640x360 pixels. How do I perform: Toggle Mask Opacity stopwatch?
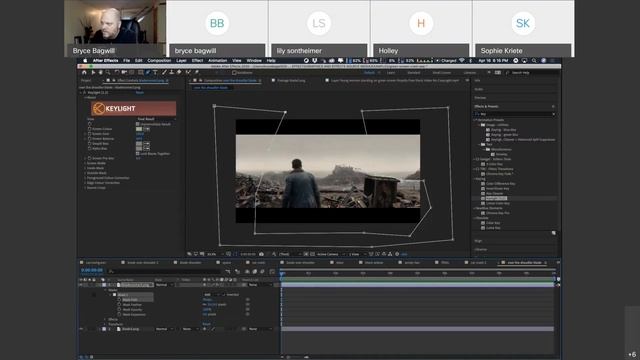coord(119,309)
